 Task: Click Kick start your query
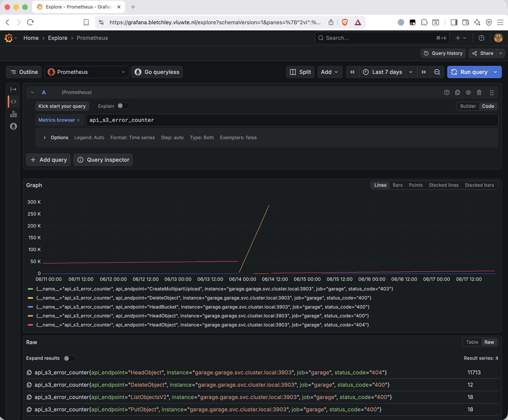click(x=62, y=106)
